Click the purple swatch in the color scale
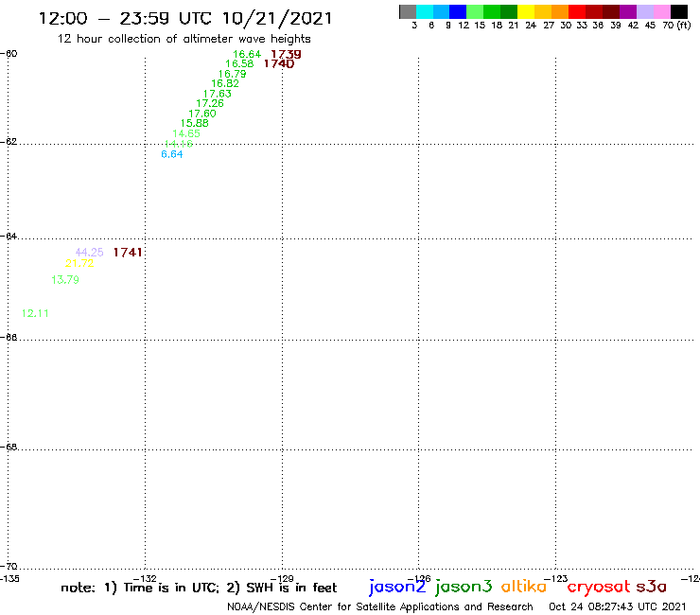The height and width of the screenshot is (615, 700). coord(628,11)
